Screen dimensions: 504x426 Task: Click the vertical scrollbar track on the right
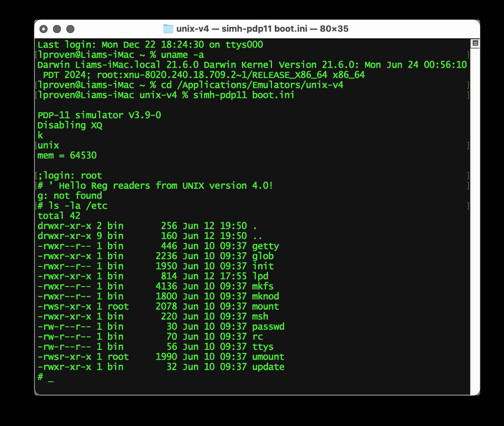475,221
